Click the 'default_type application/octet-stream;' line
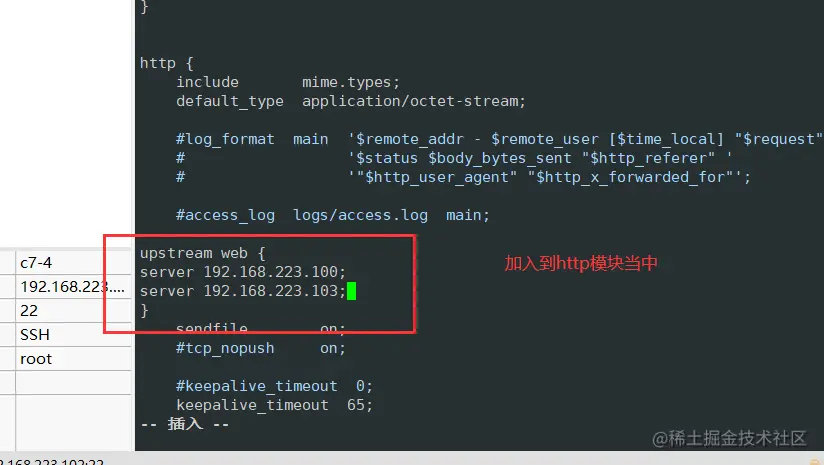Image resolution: width=824 pixels, height=465 pixels. (350, 101)
